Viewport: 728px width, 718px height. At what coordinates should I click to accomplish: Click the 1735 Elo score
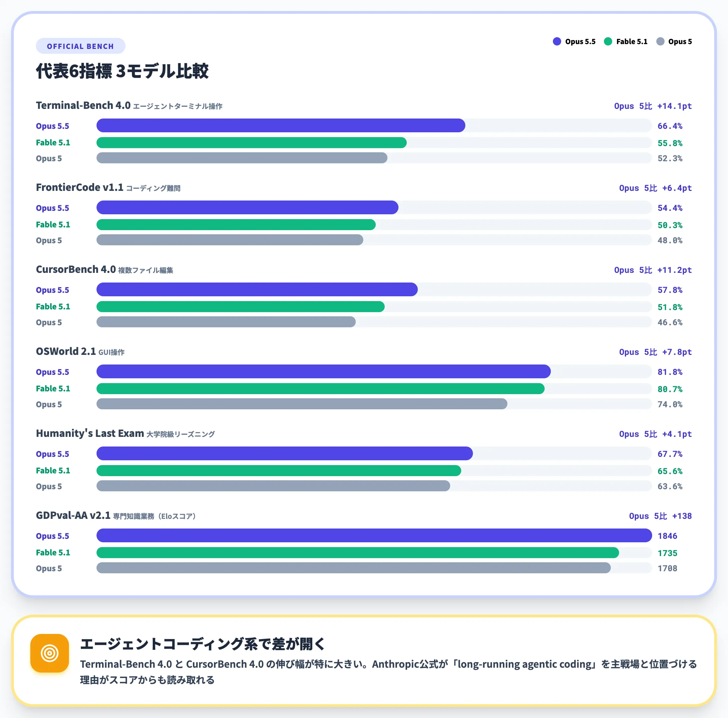click(x=667, y=553)
